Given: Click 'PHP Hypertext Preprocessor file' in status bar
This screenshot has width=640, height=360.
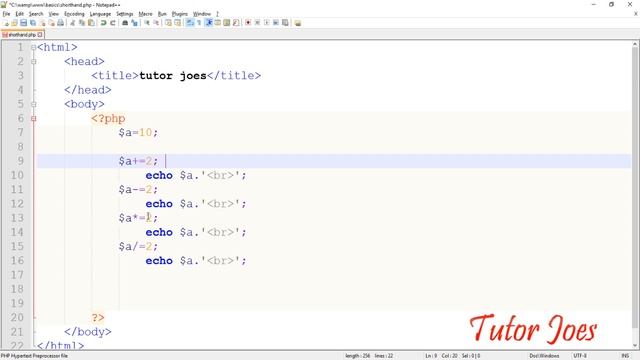Looking at the screenshot, I should [34, 356].
